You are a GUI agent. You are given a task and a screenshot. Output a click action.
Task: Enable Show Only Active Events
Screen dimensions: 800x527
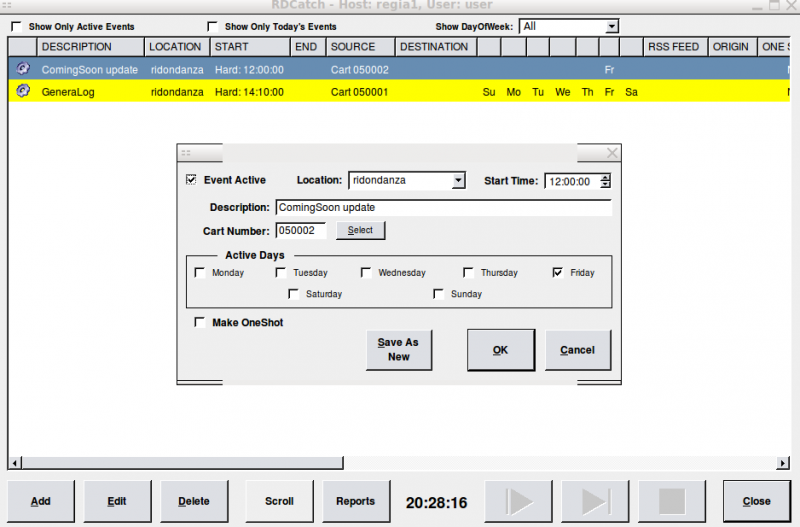tap(16, 27)
